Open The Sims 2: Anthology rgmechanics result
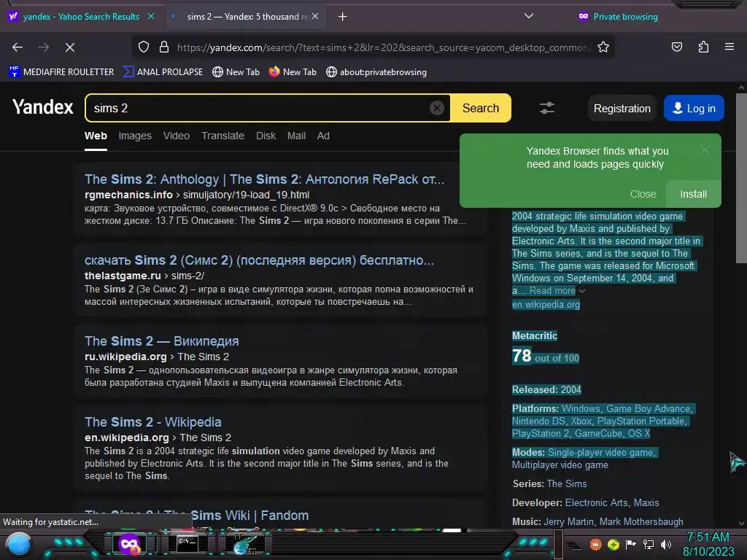The image size is (747, 560). tap(264, 179)
